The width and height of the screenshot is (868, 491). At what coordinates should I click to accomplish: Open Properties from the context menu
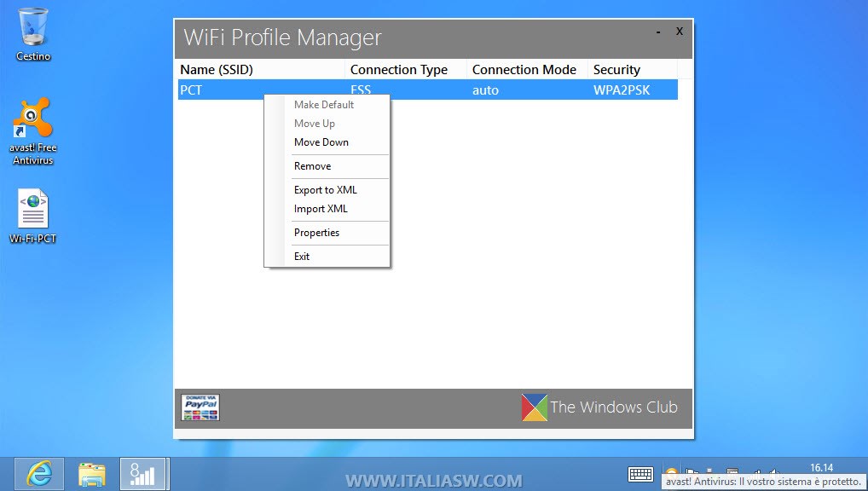(316, 233)
